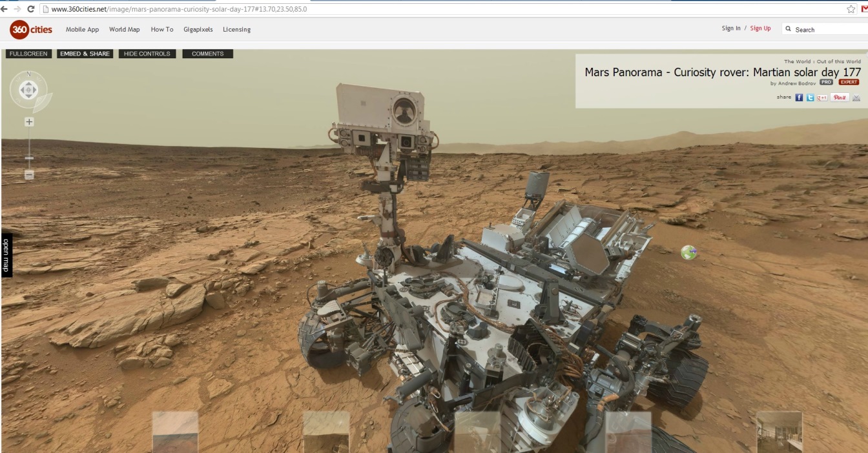
Task: Zoom in with the plus button
Action: (x=29, y=122)
